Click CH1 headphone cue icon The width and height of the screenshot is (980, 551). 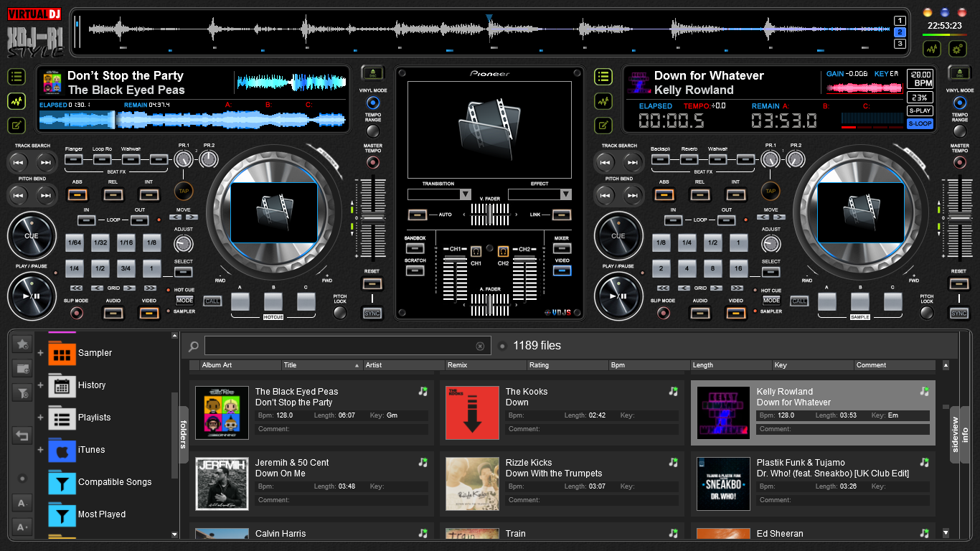(476, 252)
